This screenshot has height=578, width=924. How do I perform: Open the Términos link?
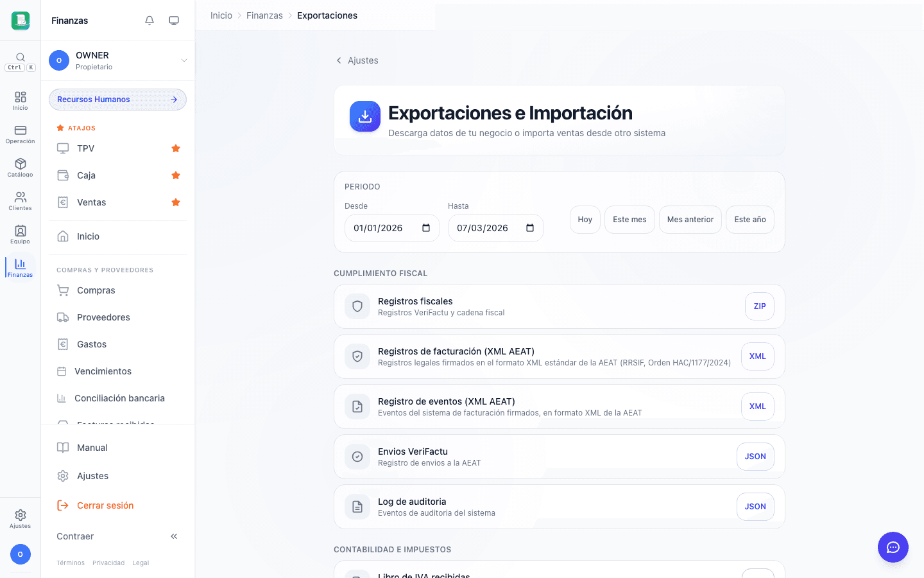(x=71, y=563)
